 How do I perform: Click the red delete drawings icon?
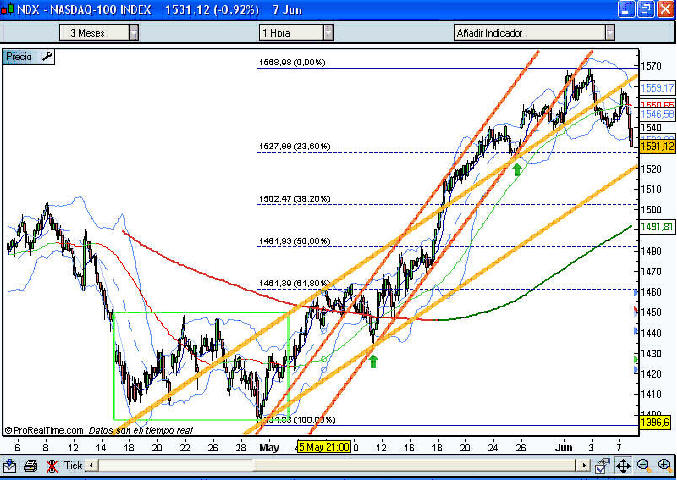tap(52, 466)
